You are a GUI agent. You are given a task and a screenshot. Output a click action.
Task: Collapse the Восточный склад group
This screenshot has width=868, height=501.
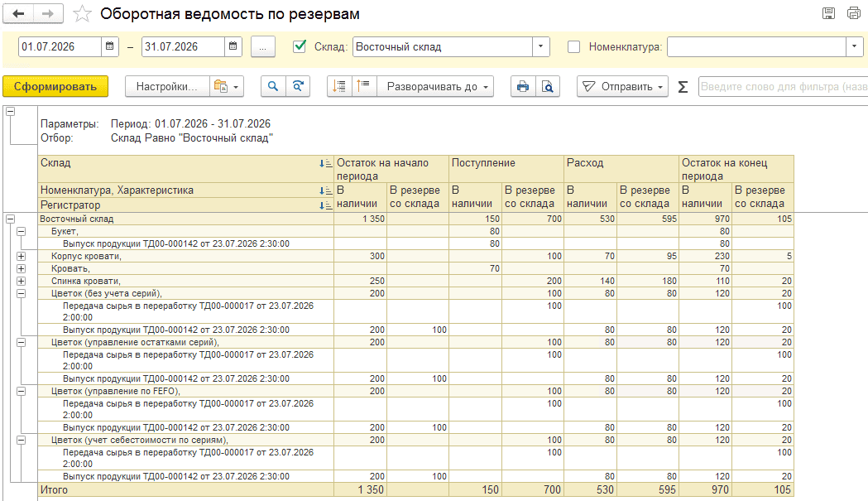[10, 219]
